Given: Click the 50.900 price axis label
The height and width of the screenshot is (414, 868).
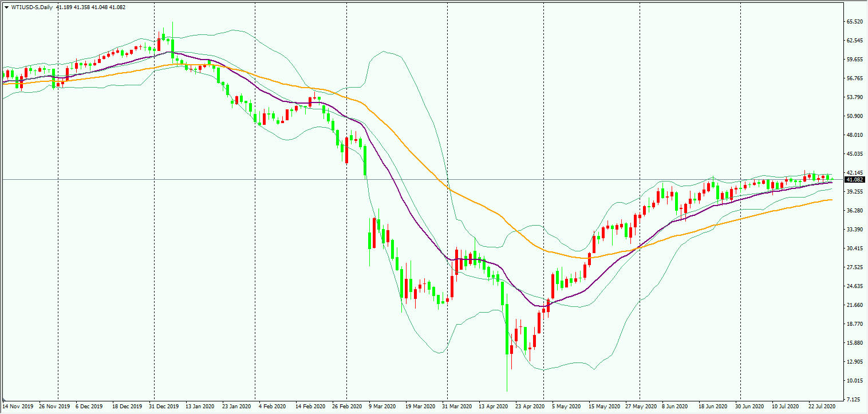Looking at the screenshot, I should coord(854,116).
